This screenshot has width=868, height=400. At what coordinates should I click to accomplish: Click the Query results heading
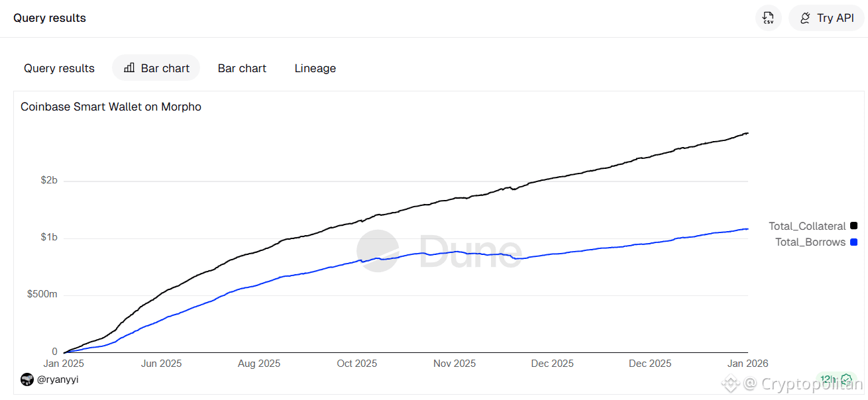(x=50, y=18)
